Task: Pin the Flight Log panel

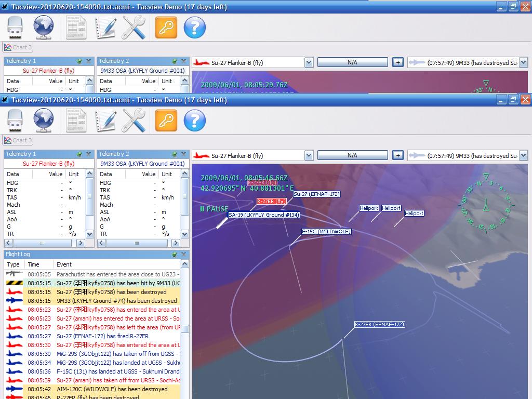Action: [x=175, y=254]
